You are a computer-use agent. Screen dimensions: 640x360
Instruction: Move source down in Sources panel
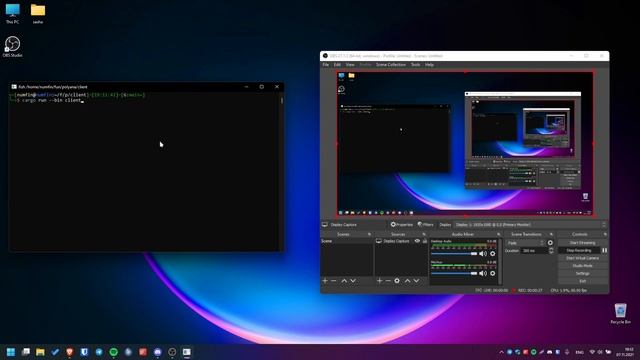coord(416,281)
